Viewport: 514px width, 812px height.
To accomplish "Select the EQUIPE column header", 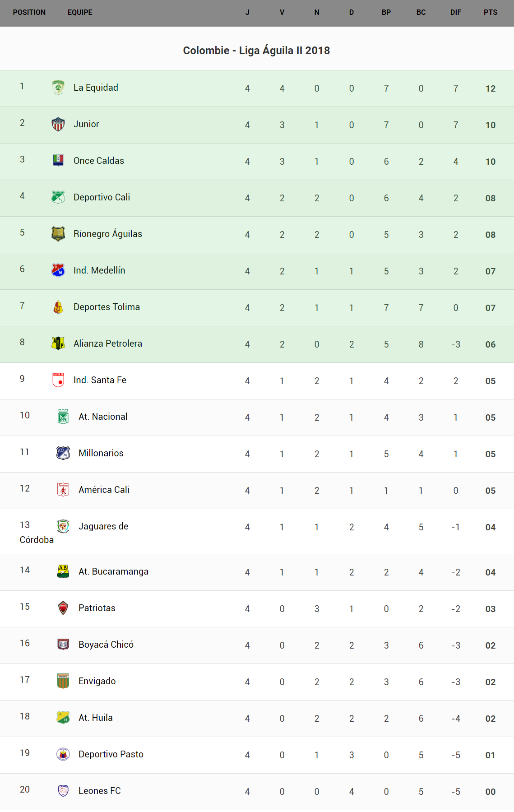I will pyautogui.click(x=80, y=13).
